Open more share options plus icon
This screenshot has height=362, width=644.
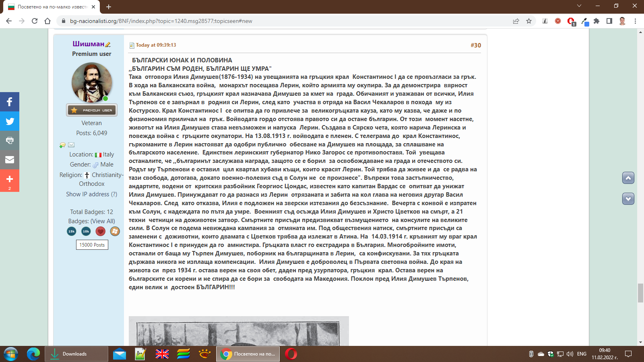tap(10, 180)
